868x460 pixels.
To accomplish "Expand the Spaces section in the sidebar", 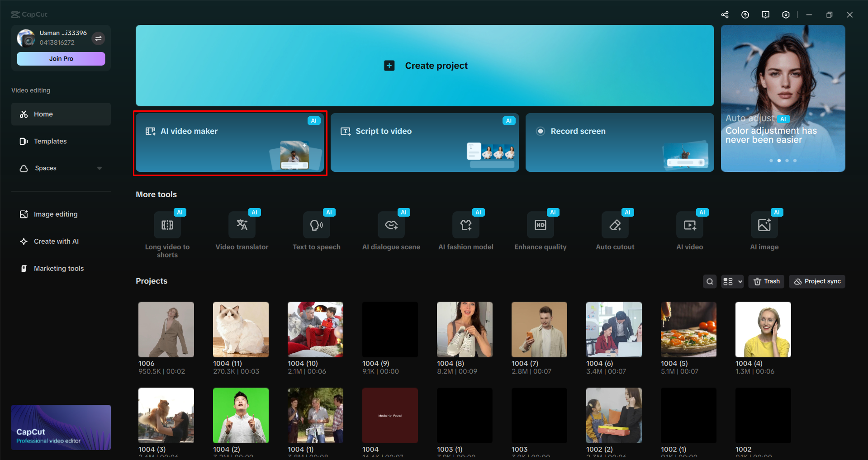I will click(100, 168).
